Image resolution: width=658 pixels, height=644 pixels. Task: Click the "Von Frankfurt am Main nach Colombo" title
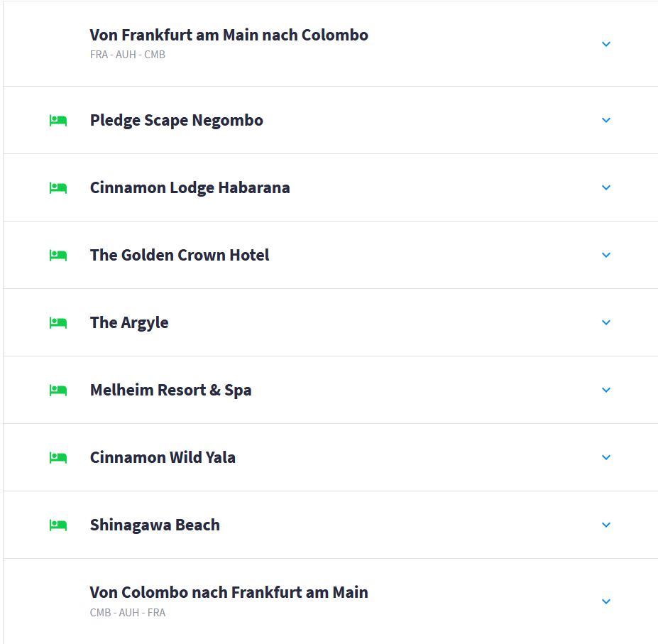(229, 35)
